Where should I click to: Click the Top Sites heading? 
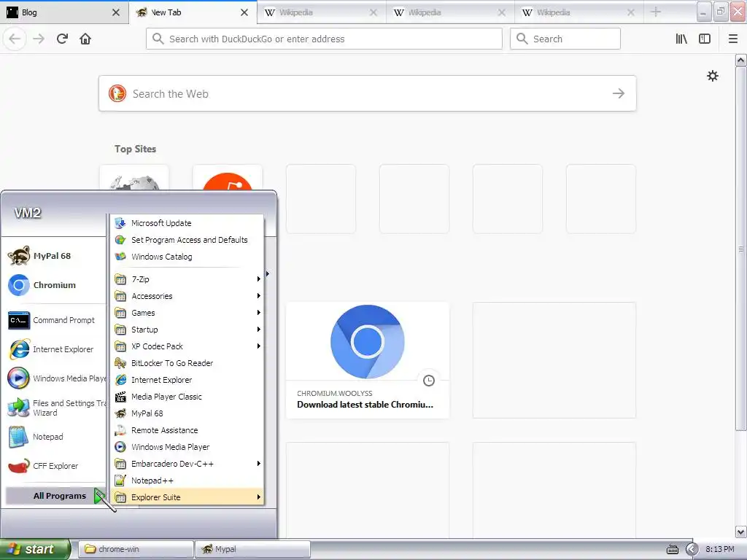[x=135, y=149]
